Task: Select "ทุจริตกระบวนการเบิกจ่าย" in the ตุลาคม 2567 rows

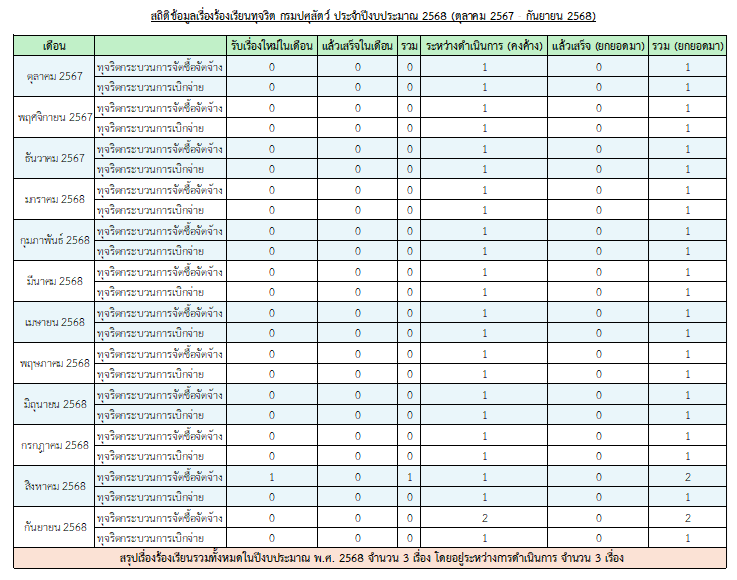Action: click(160, 87)
